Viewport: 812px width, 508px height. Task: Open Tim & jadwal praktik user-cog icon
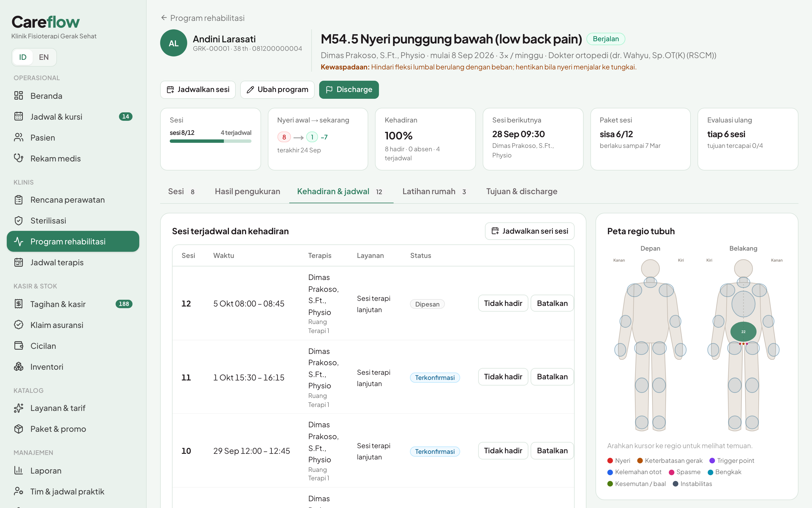pyautogui.click(x=18, y=492)
